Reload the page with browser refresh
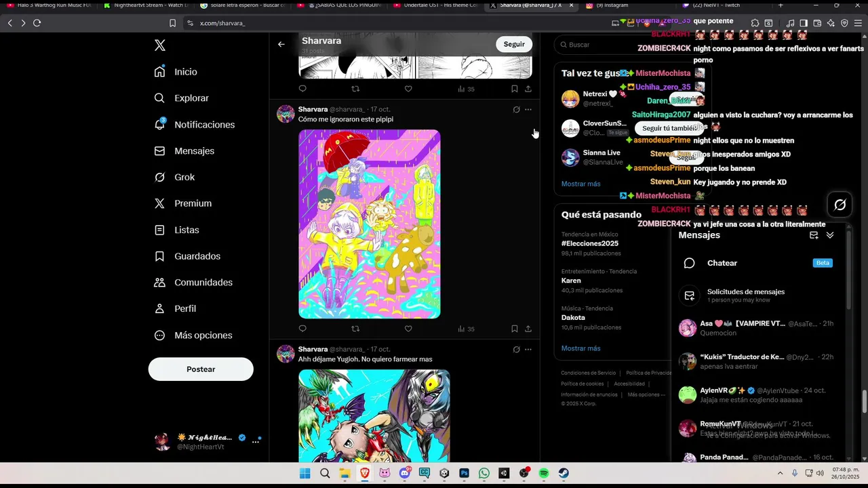 point(37,23)
